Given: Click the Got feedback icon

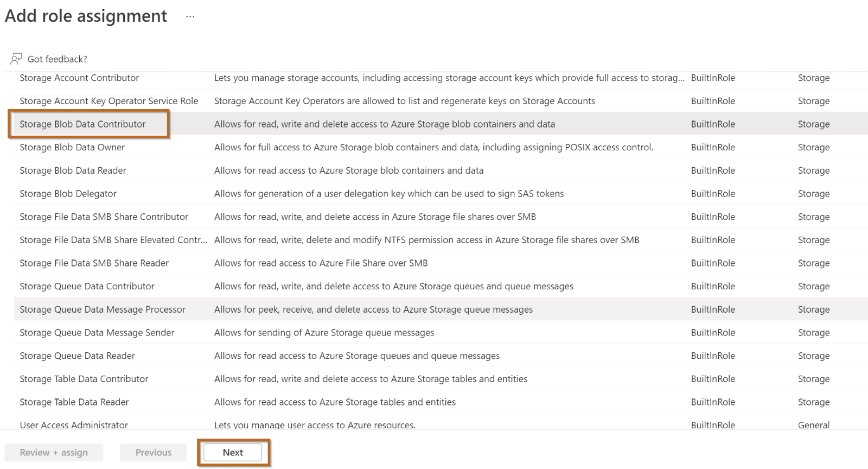Looking at the screenshot, I should point(16,59).
